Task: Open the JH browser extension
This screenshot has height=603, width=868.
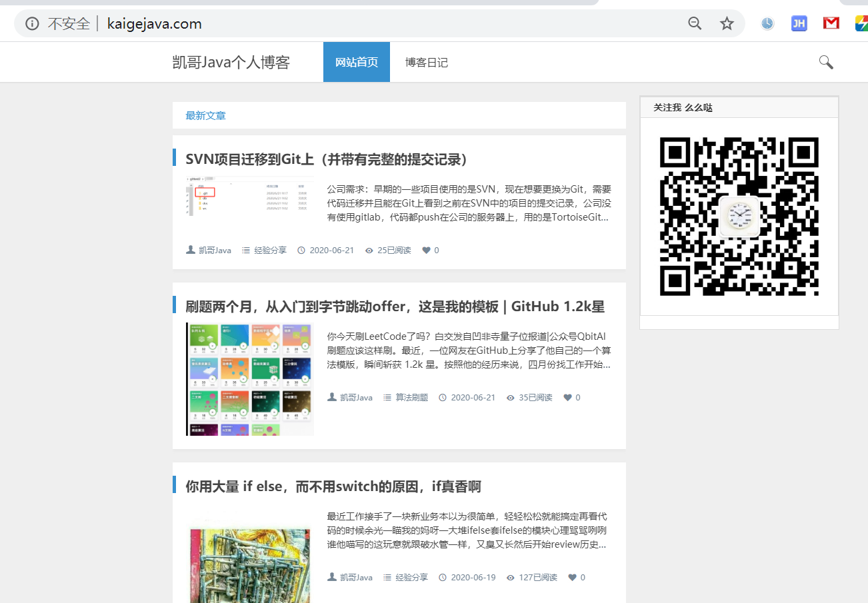Action: (799, 24)
